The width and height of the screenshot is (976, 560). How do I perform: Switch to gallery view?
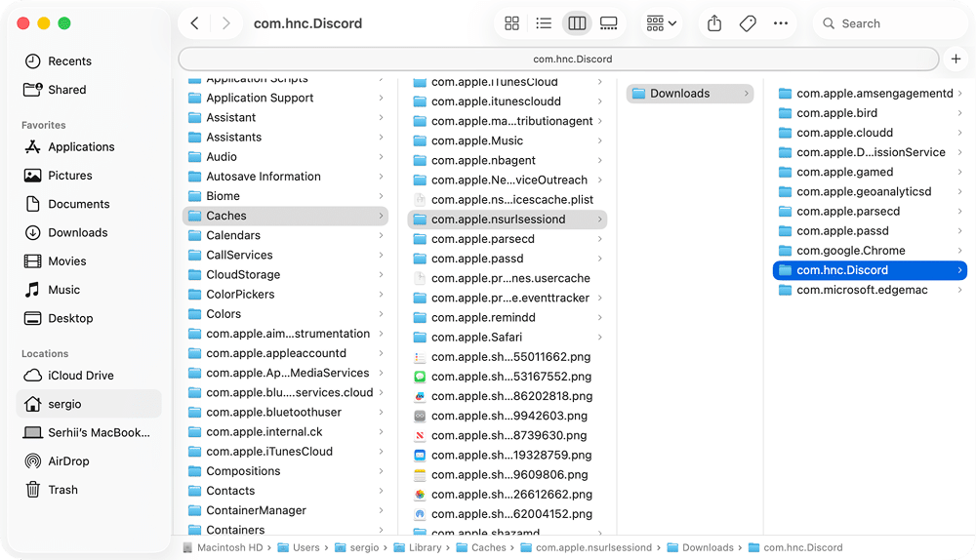[x=608, y=23]
